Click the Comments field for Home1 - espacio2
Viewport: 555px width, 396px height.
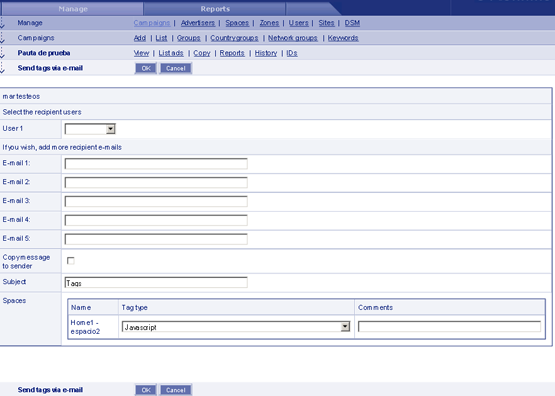click(x=449, y=326)
